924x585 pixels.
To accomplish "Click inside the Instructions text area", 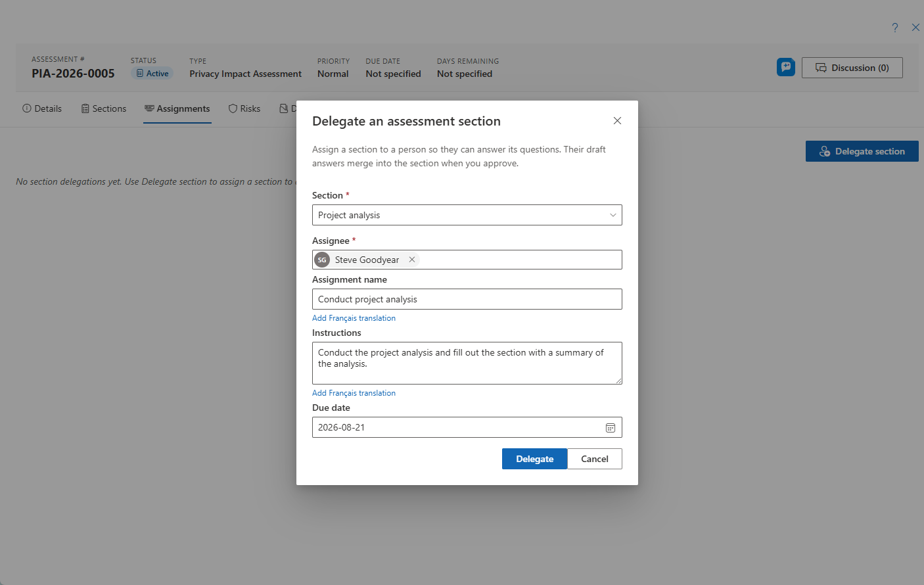I will pos(467,363).
